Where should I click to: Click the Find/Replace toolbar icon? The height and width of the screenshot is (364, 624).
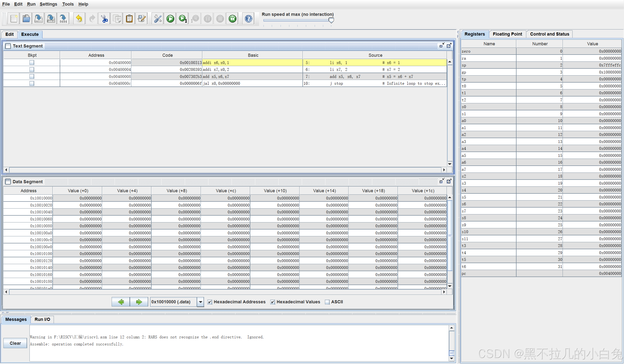click(x=142, y=19)
